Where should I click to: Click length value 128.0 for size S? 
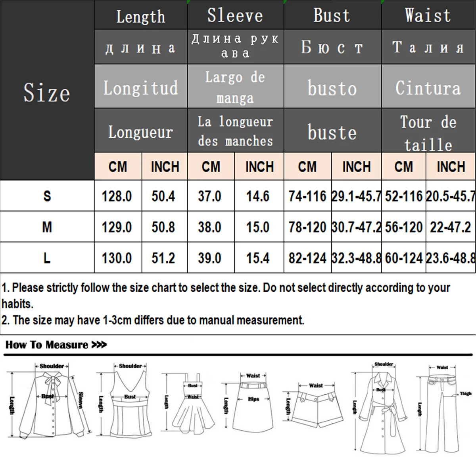click(117, 196)
